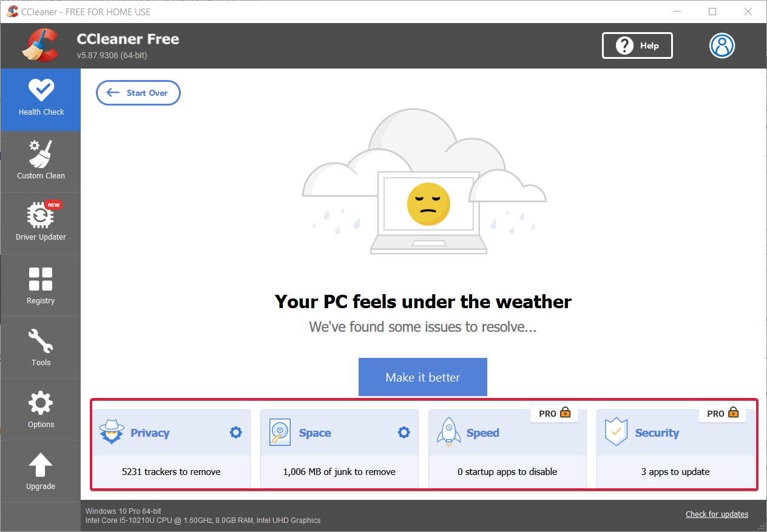Click the CCleaner logo in header
767x532 pixels.
coord(41,45)
